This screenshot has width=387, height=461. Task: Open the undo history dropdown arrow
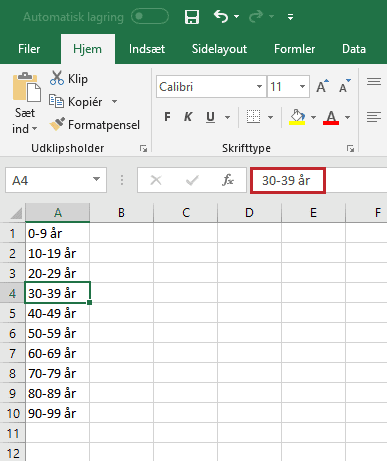point(236,16)
